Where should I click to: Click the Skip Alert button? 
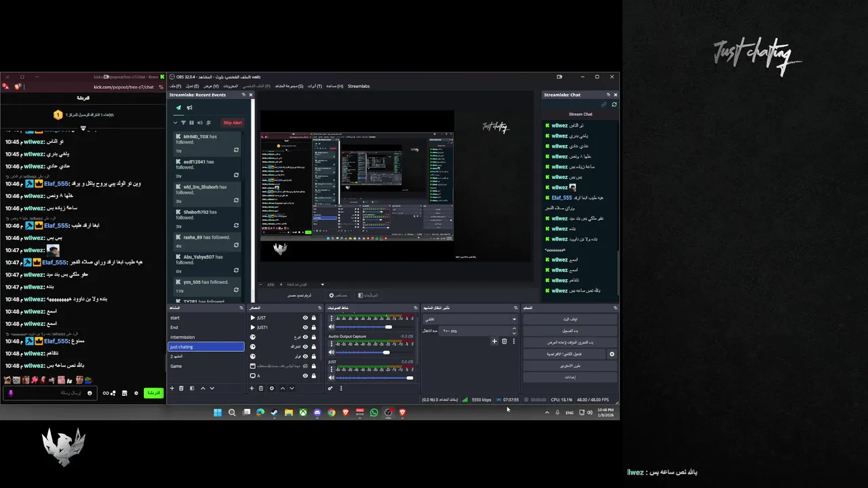coord(232,123)
